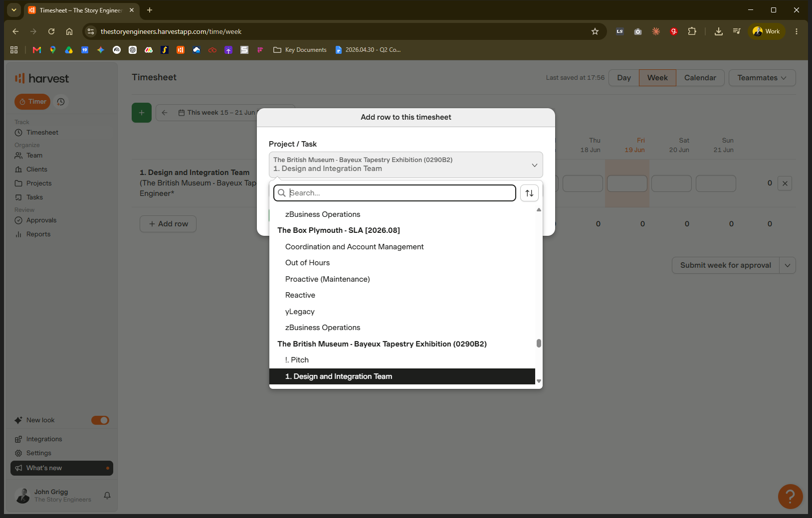Viewport: 812px width, 518px height.
Task: Open the Gemini sparkle bookmark
Action: [101, 50]
